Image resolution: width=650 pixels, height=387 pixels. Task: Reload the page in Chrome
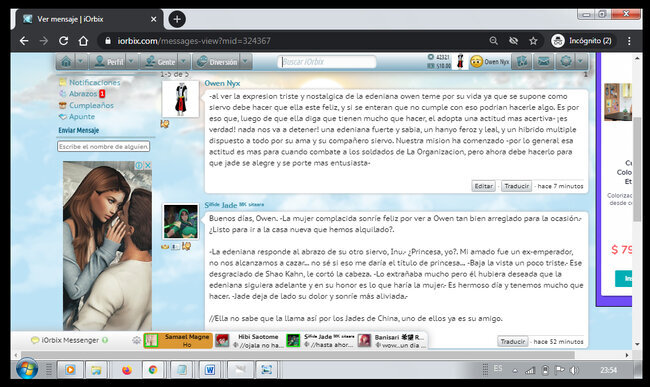[x=63, y=41]
